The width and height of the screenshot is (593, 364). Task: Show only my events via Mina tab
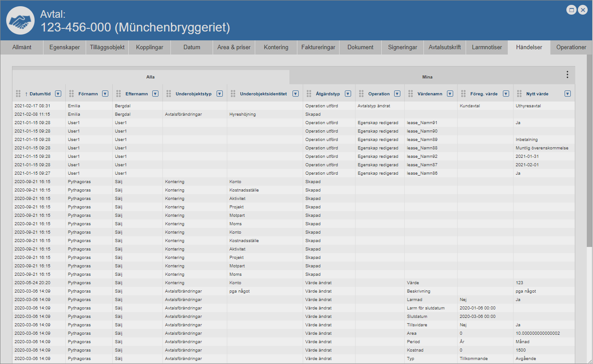click(x=427, y=77)
